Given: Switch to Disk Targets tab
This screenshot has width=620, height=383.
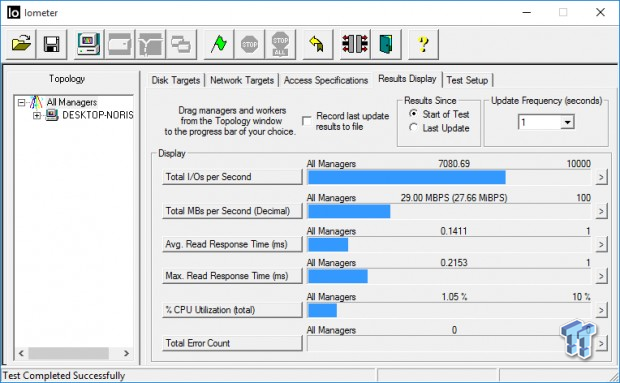Looking at the screenshot, I should (x=176, y=80).
